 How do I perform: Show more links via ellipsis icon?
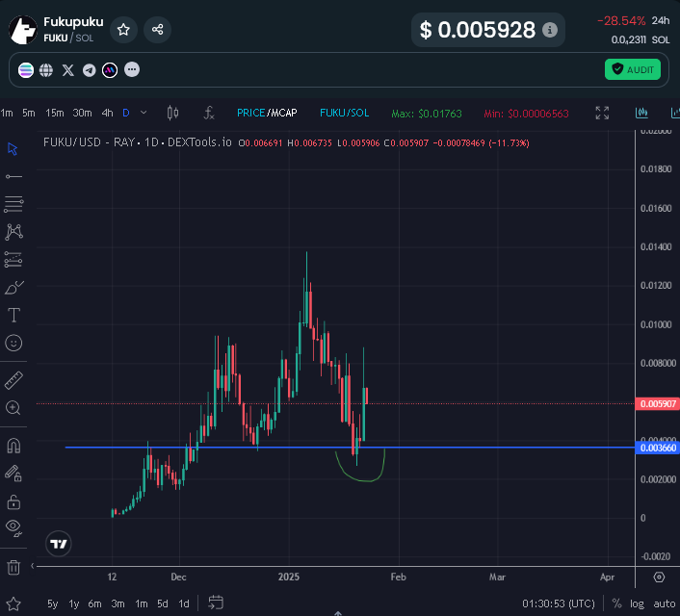[132, 69]
